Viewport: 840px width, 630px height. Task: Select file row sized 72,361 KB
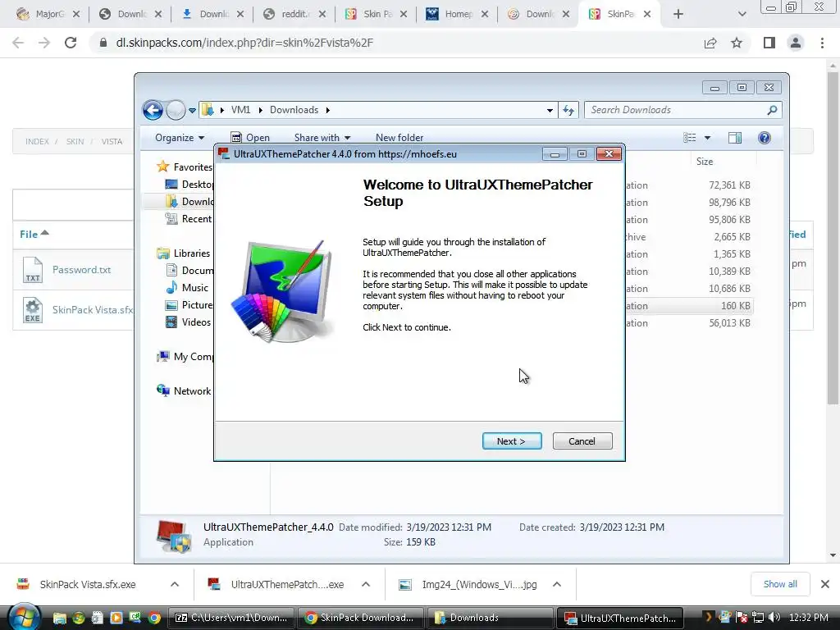click(x=689, y=185)
